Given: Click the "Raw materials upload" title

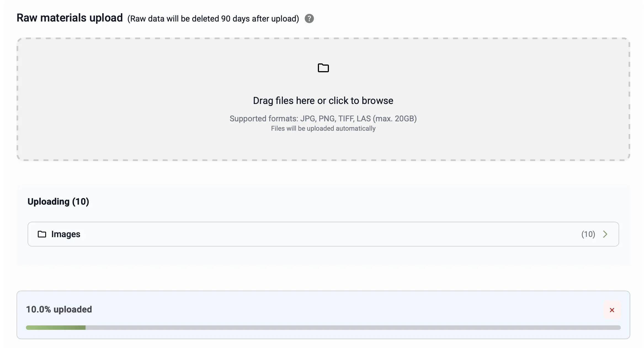Looking at the screenshot, I should pos(70,18).
